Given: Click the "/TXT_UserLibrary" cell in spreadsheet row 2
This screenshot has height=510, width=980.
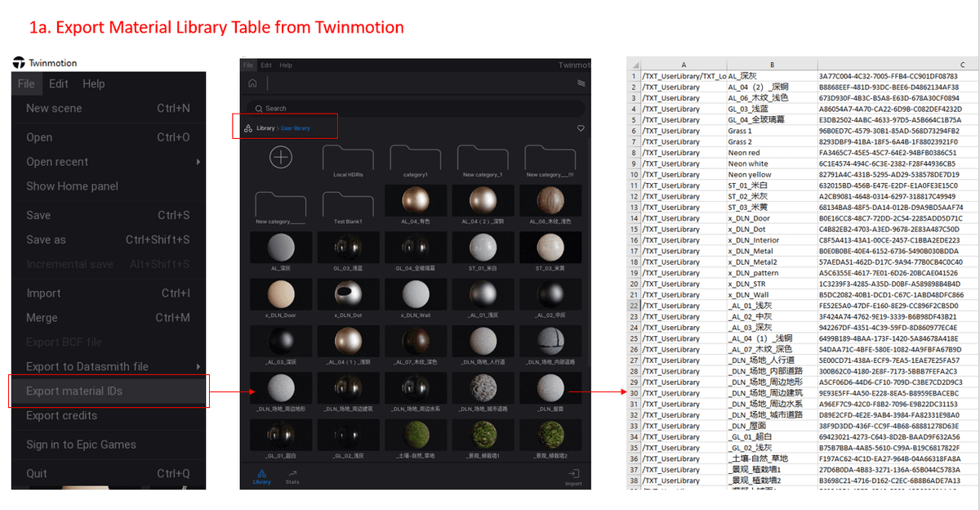Looking at the screenshot, I should (x=684, y=87).
